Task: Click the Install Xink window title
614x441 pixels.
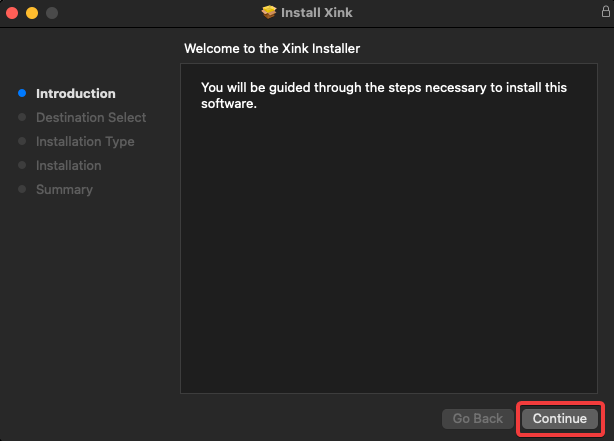Action: (x=317, y=12)
